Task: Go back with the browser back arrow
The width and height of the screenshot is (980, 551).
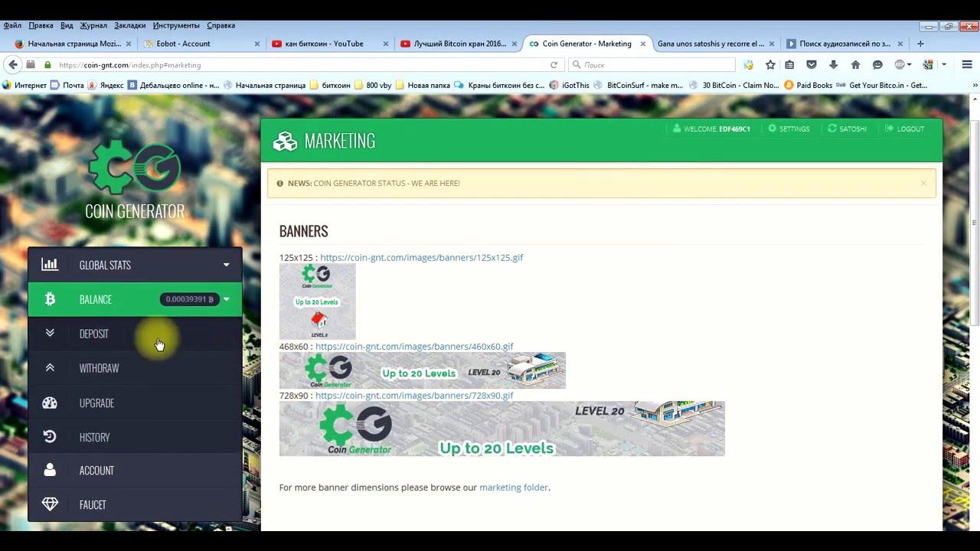Action: point(13,65)
